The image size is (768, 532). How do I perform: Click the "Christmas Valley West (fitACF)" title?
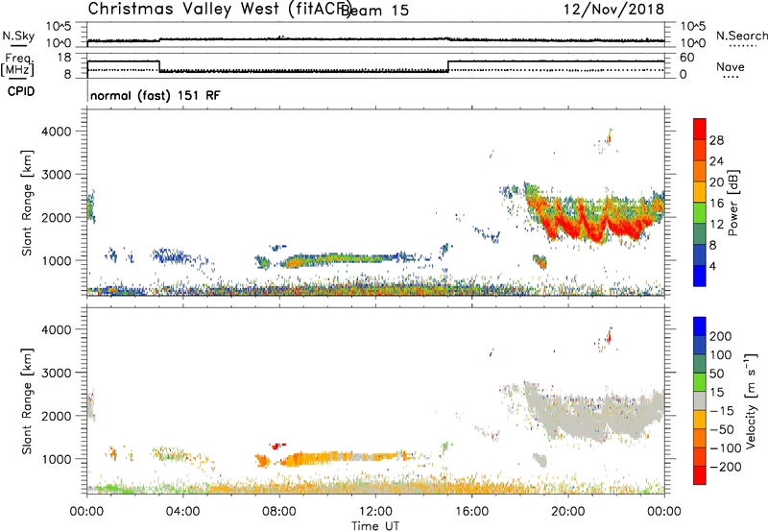pos(219,10)
